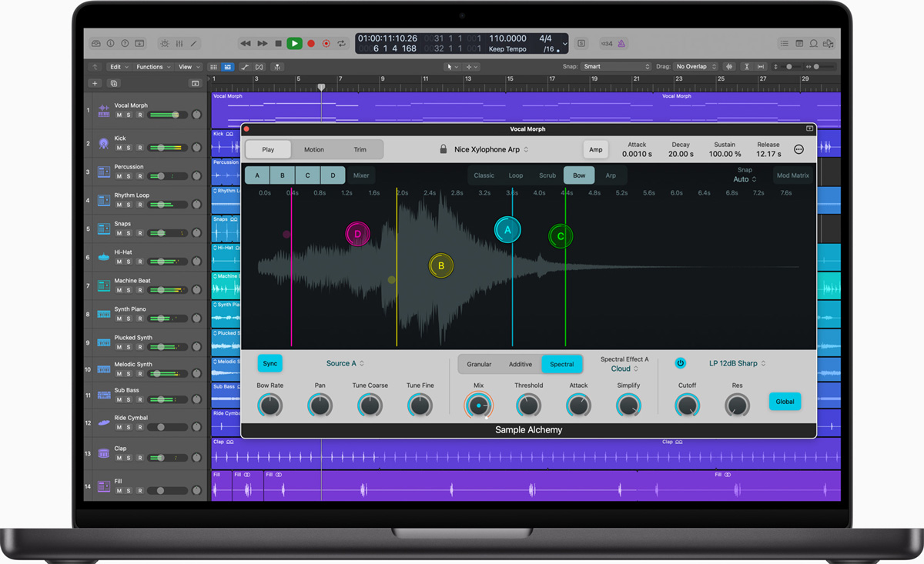This screenshot has height=564, width=924.
Task: Open the LP 12dB Sharp filter dropdown
Action: tap(738, 363)
